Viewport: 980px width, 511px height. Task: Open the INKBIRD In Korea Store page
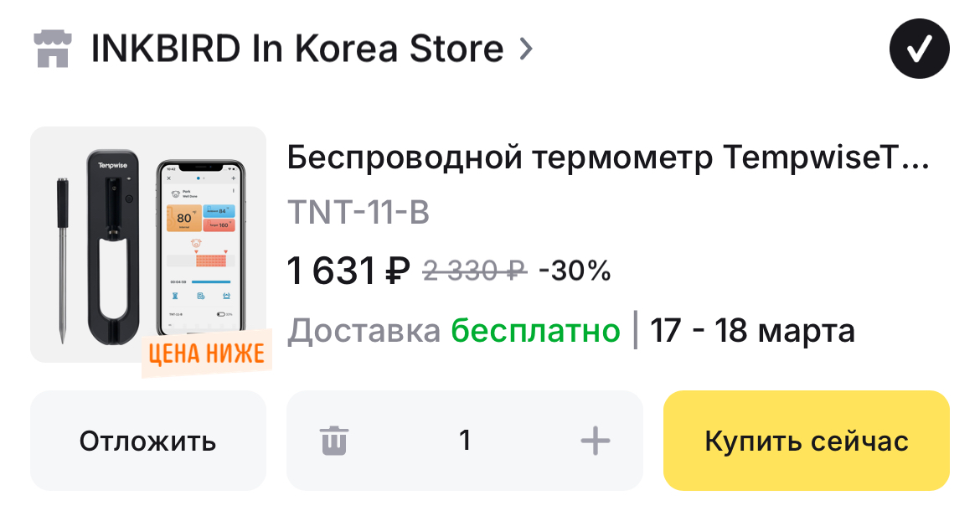click(297, 49)
